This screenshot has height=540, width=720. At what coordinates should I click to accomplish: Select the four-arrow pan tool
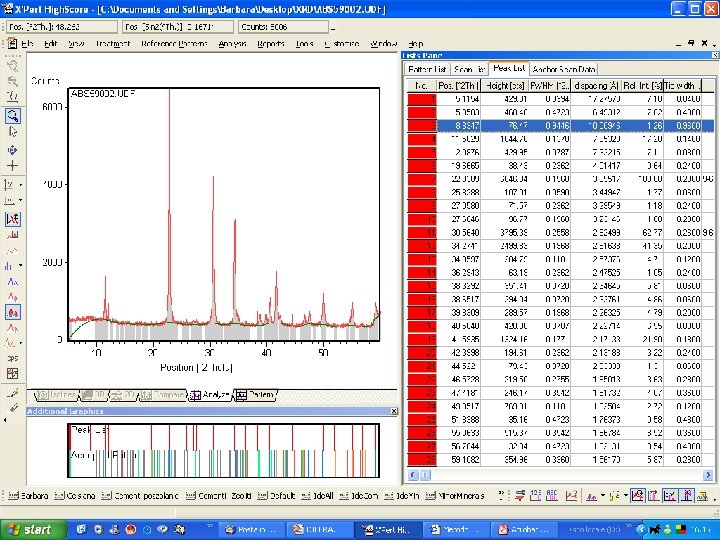(13, 150)
